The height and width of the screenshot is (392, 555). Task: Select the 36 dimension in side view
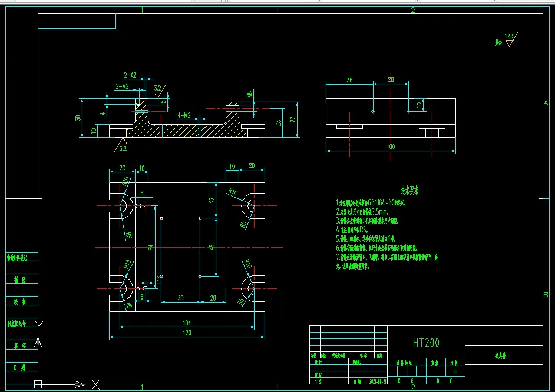click(349, 80)
